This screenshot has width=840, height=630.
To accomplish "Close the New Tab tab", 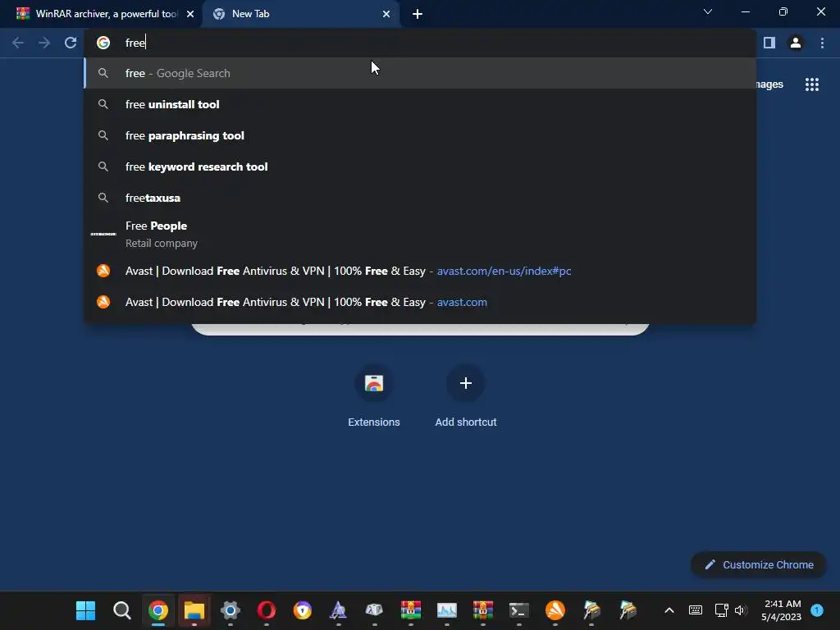I will pos(386,14).
